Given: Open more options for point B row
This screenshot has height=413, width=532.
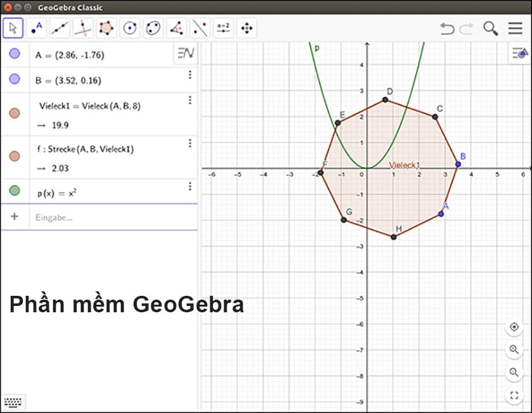Looking at the screenshot, I should tap(190, 75).
